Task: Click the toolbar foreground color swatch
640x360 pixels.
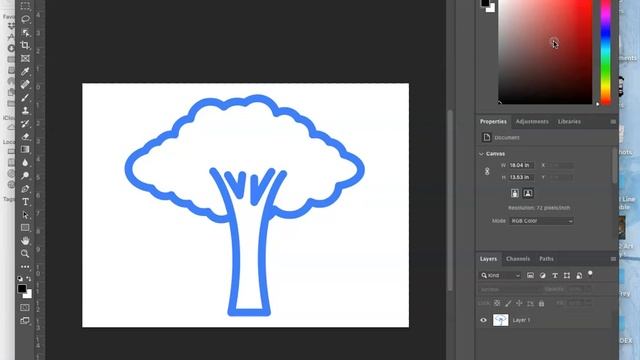Action: tap(22, 288)
